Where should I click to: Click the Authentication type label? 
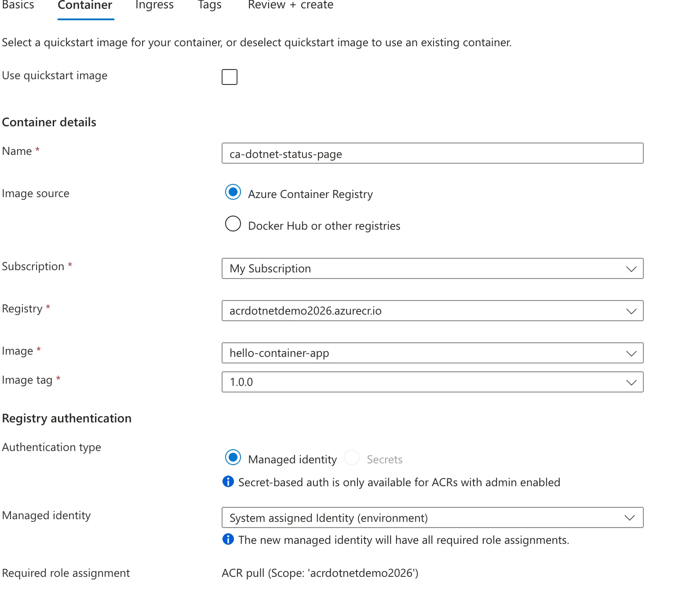click(x=51, y=447)
